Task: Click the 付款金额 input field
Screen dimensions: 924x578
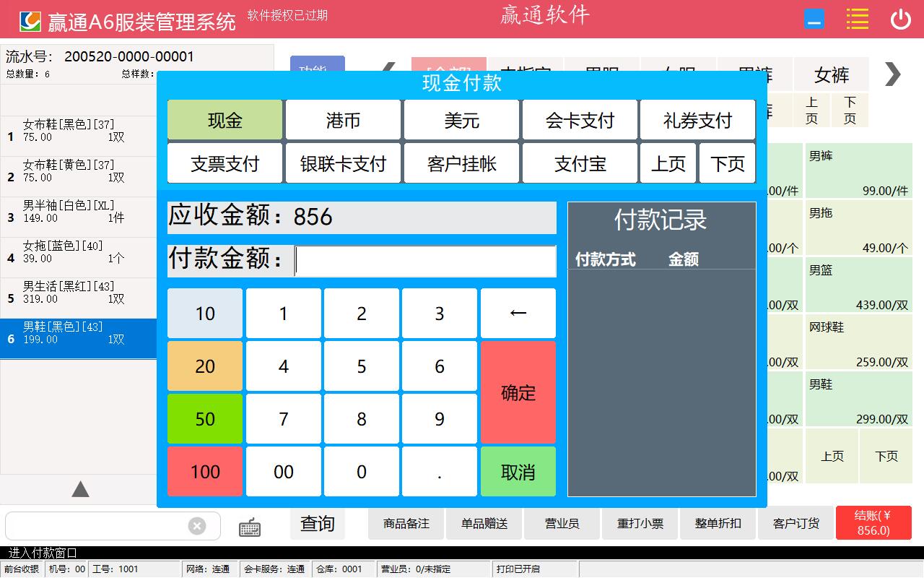Action: point(425,261)
